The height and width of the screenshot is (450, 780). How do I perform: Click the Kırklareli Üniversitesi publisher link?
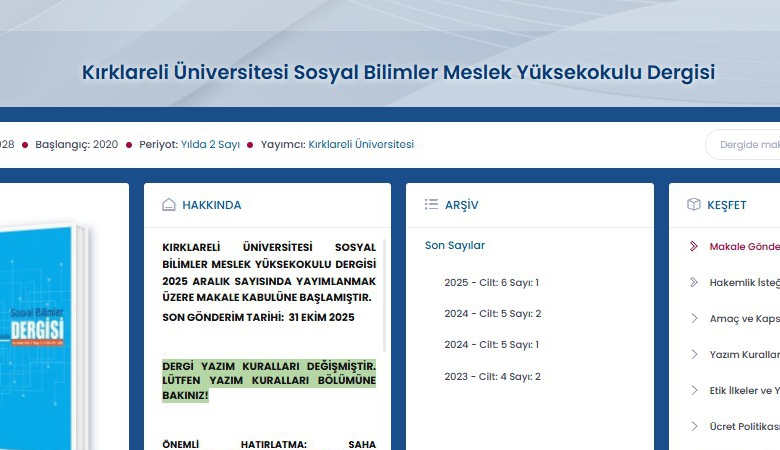[361, 144]
